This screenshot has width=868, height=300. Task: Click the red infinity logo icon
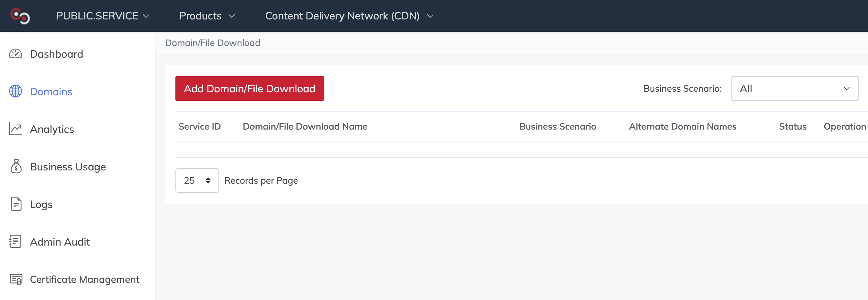(20, 16)
